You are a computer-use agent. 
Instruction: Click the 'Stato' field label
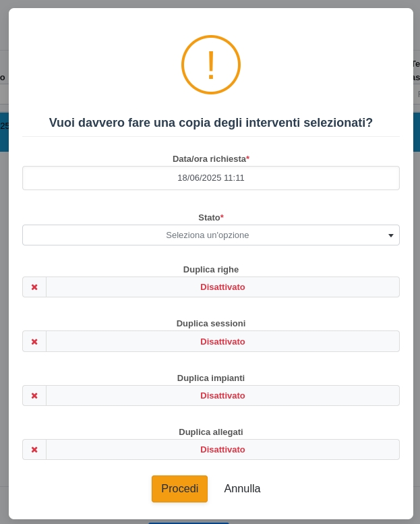coord(210,218)
